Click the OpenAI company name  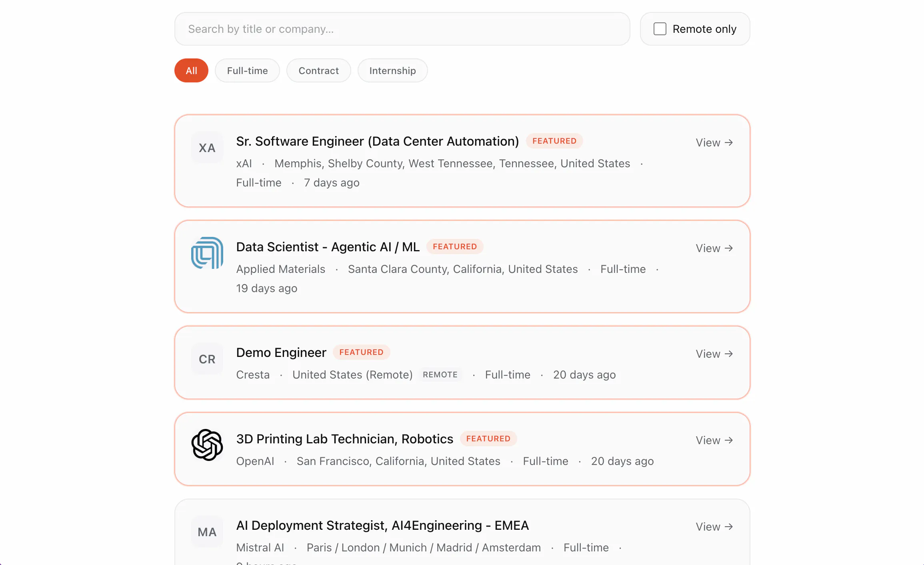tap(255, 461)
